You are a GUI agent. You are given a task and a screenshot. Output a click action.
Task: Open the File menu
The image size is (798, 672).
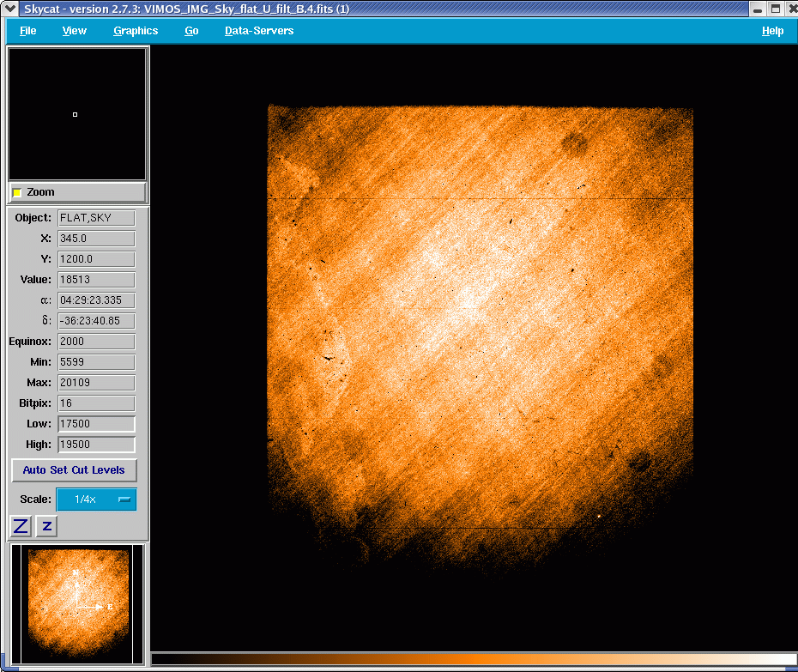click(x=28, y=31)
